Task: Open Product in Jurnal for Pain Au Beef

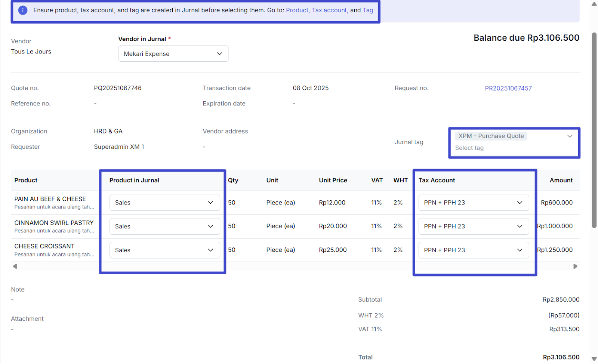Action: [164, 203]
